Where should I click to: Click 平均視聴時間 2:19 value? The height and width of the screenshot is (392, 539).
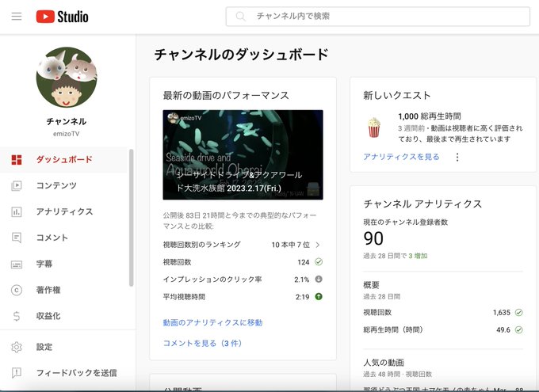303,297
